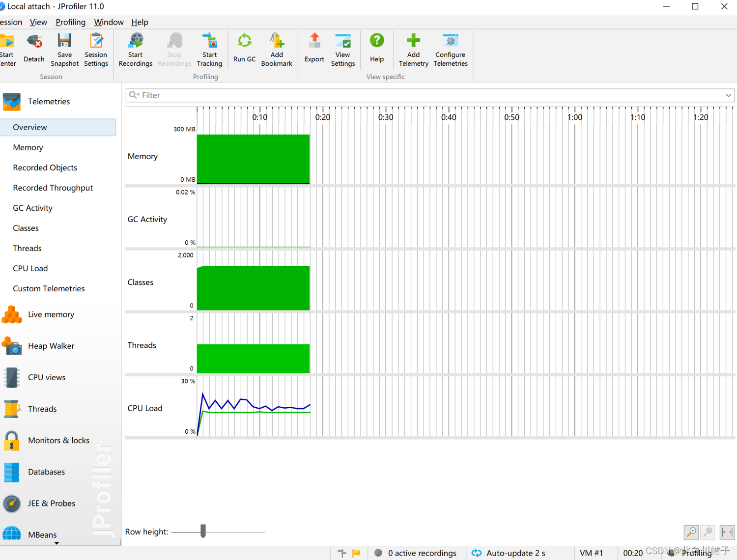Click the Memory graph row label
Viewport: 737px width, 560px height.
[x=142, y=156]
